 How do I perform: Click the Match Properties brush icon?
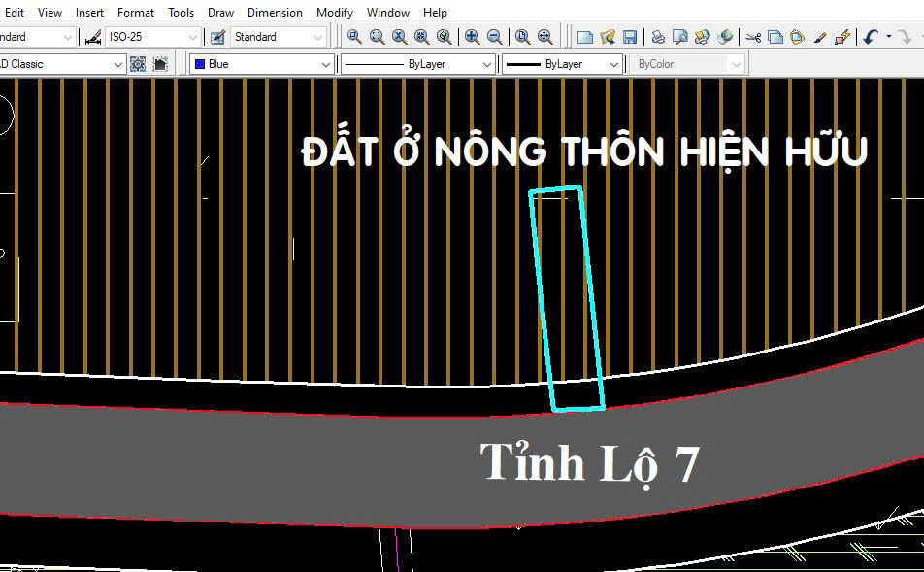[820, 37]
